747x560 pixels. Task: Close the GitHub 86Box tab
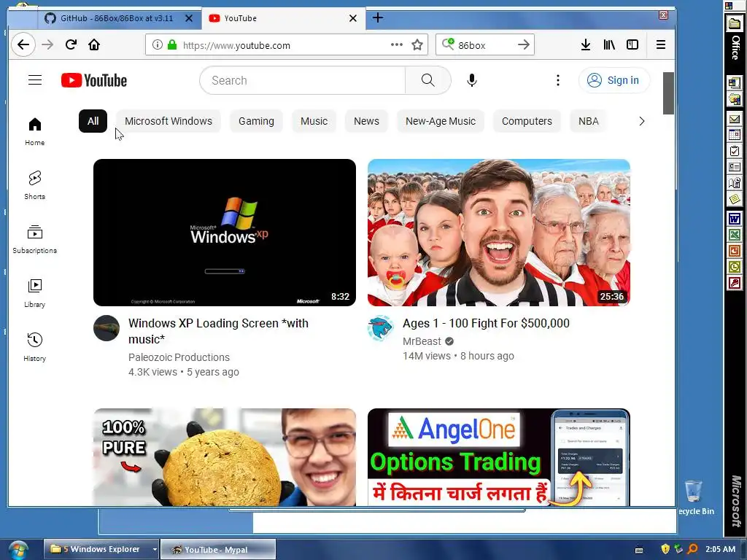click(x=189, y=18)
